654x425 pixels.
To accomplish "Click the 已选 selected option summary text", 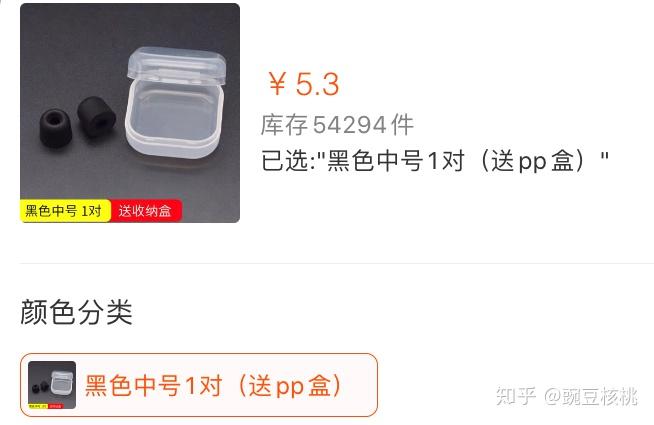I will coord(435,161).
